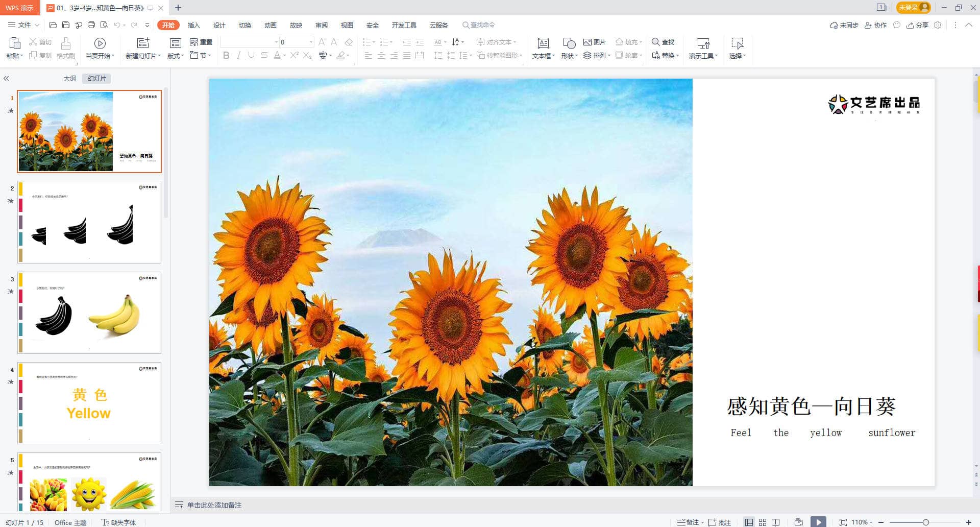Open the 插入 ribbon tab

[x=193, y=25]
